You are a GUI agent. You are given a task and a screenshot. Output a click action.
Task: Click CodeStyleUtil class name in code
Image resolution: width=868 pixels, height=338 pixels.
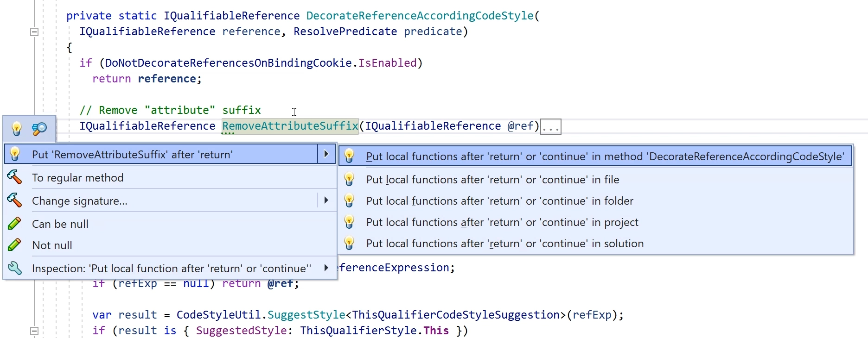tap(219, 315)
